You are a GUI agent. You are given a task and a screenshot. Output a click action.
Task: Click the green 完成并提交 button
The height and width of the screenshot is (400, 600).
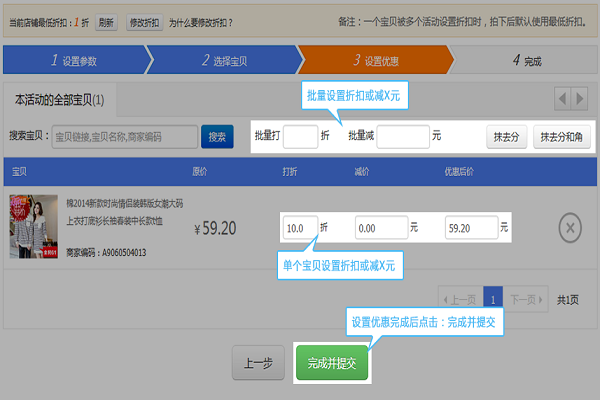point(332,362)
